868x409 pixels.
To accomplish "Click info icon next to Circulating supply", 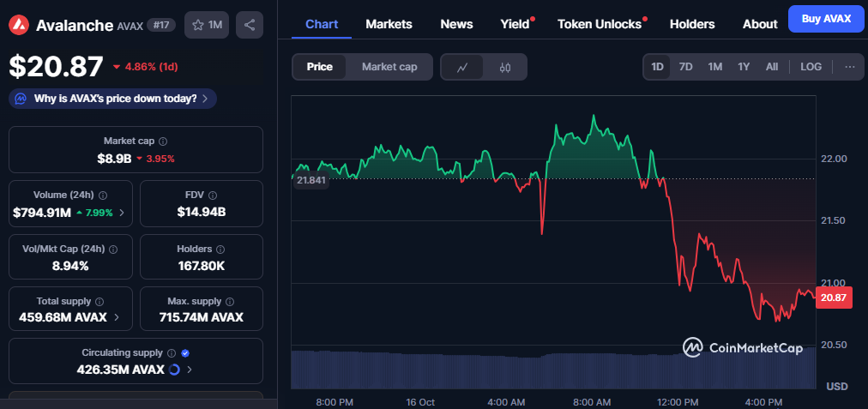I will coord(172,353).
